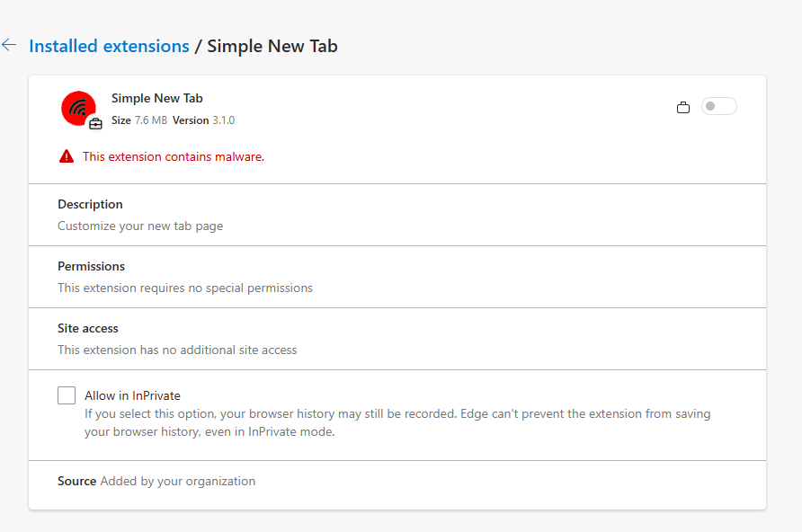Image resolution: width=802 pixels, height=532 pixels.
Task: Click the managed-by-organization briefcase icon near the toggle
Action: pyautogui.click(x=682, y=107)
